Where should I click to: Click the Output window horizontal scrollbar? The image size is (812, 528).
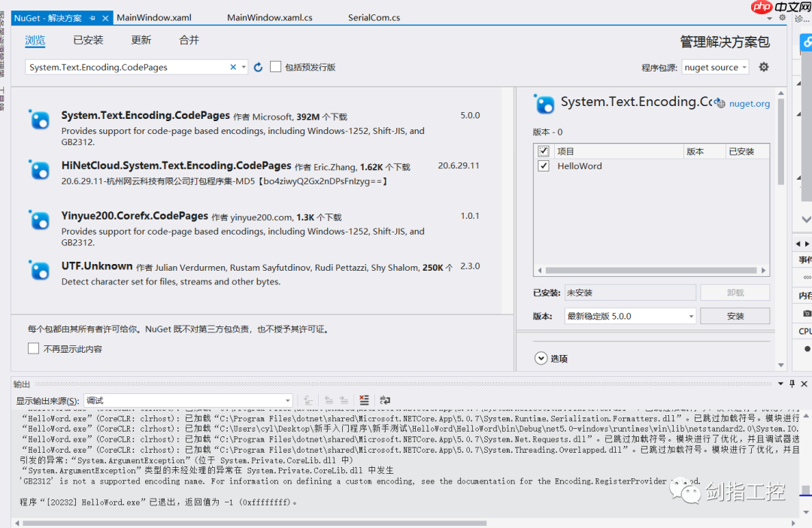pyautogui.click(x=254, y=523)
